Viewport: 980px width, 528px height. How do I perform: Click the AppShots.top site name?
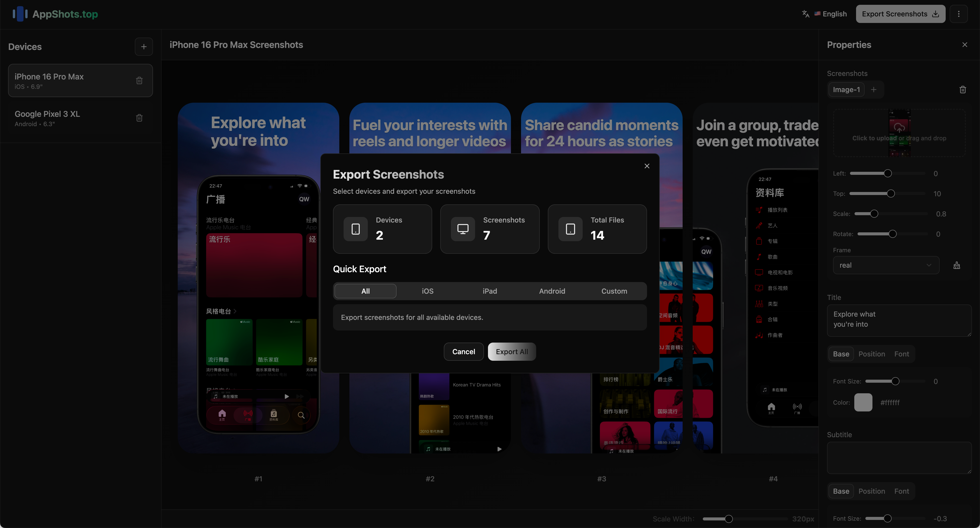pos(65,14)
